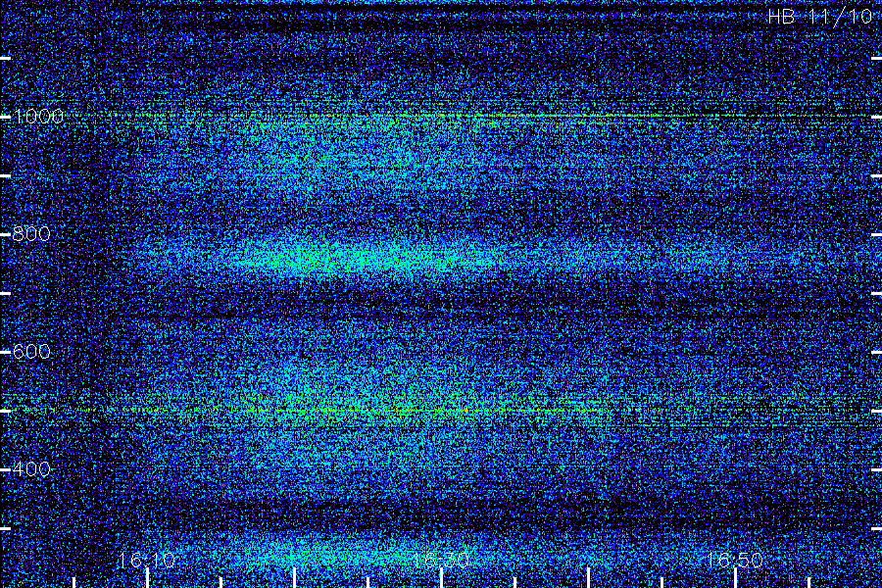This screenshot has height=588, width=882.
Task: Click the 16:30 time axis label
Action: click(x=440, y=560)
